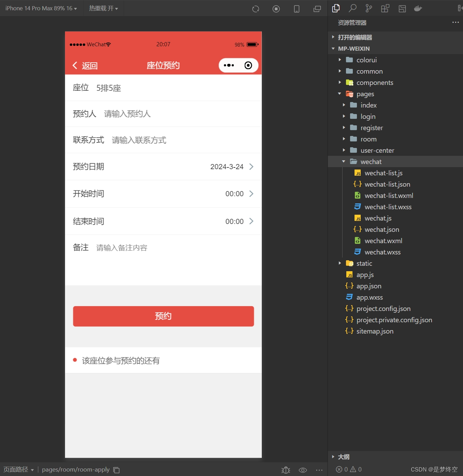Tap the mini program capsule close circle
Image resolution: width=463 pixels, height=476 pixels.
(x=248, y=65)
